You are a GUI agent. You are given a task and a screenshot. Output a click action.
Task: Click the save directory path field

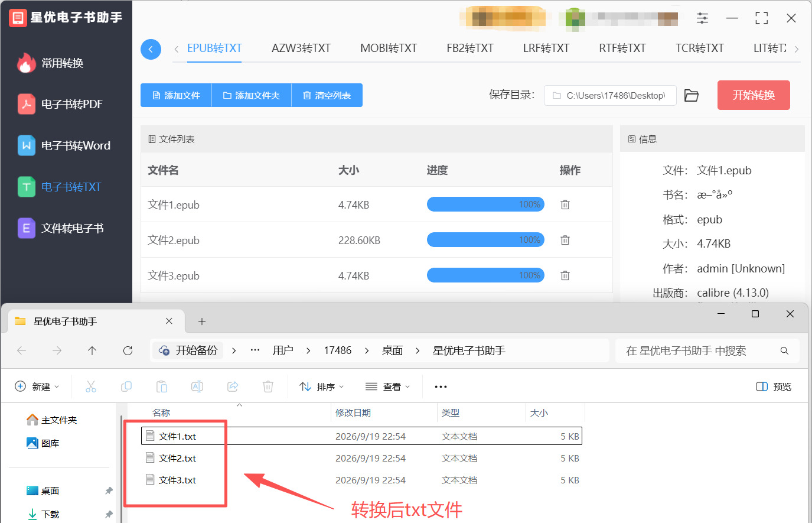tap(610, 95)
